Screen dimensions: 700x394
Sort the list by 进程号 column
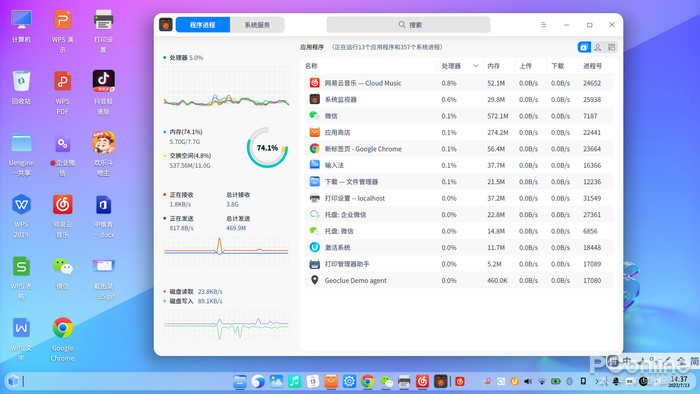(592, 66)
